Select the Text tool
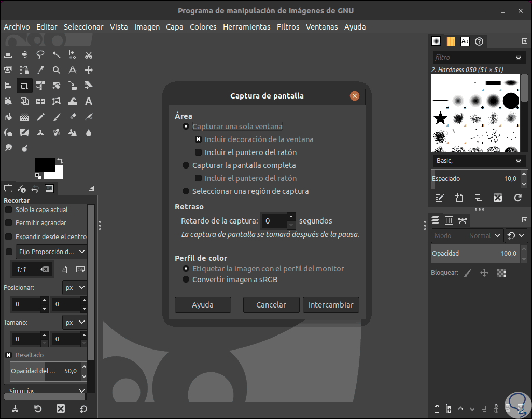The height and width of the screenshot is (419, 532). (x=89, y=101)
